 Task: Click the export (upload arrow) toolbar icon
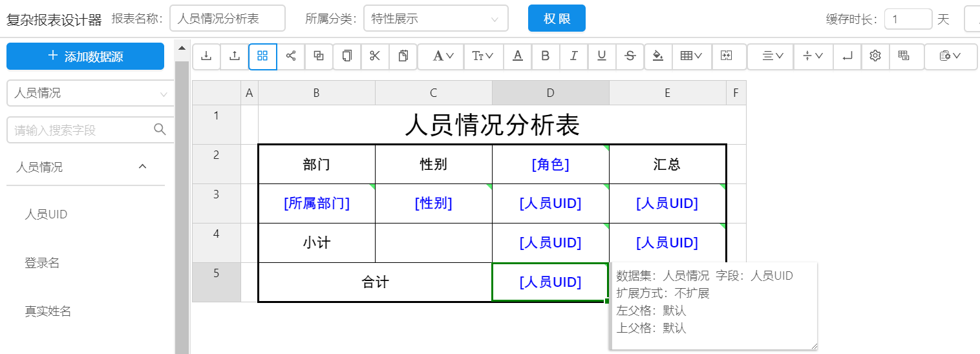tap(234, 56)
